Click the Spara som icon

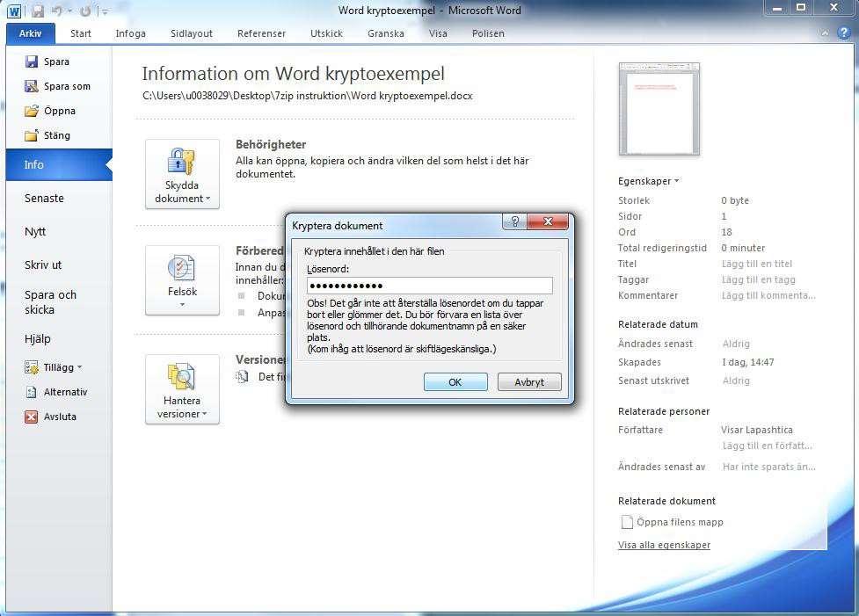(x=32, y=86)
